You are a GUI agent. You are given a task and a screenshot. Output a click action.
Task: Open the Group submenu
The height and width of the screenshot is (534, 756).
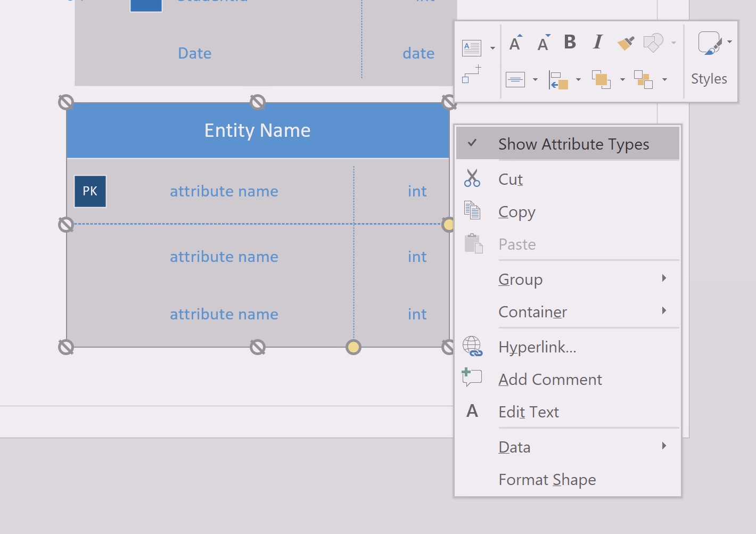pyautogui.click(x=568, y=279)
